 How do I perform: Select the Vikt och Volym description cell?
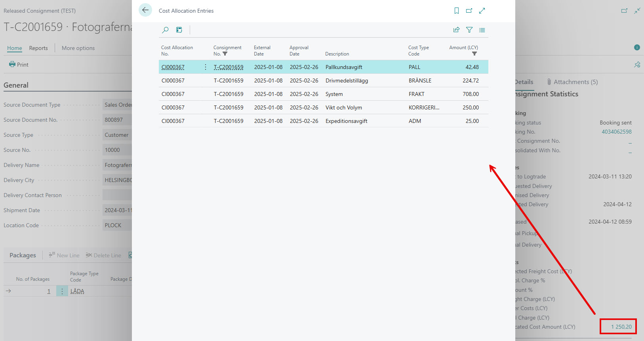point(344,107)
